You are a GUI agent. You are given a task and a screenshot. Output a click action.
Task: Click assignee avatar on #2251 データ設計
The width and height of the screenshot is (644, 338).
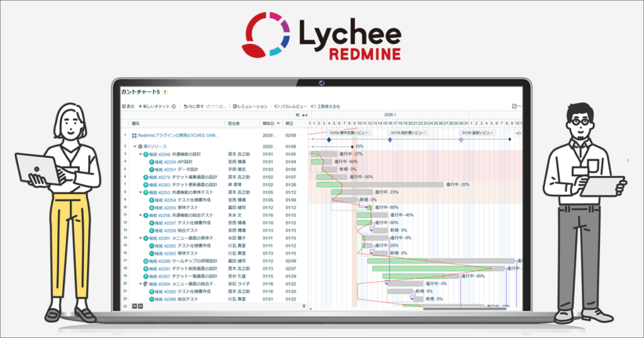coord(151,170)
